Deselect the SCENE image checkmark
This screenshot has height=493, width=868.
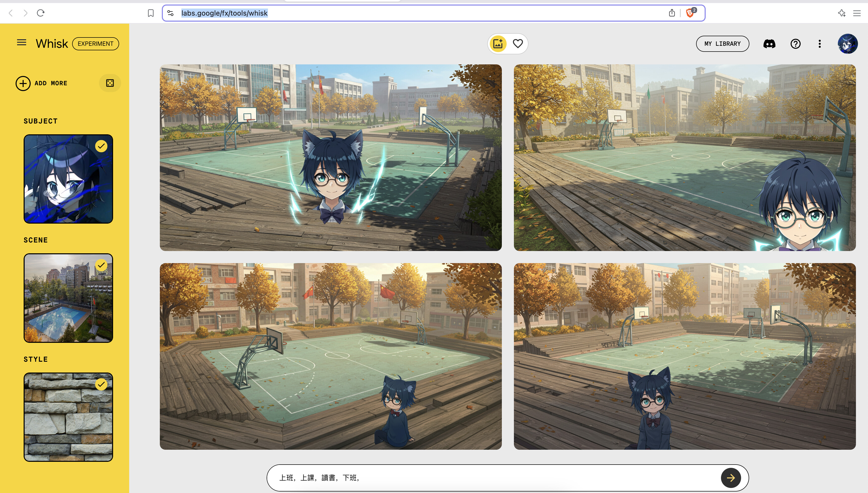[x=101, y=265]
